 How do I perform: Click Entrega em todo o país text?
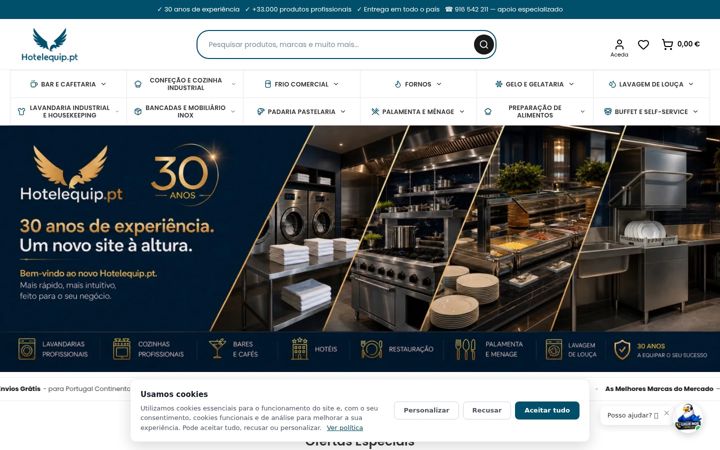pos(401,9)
